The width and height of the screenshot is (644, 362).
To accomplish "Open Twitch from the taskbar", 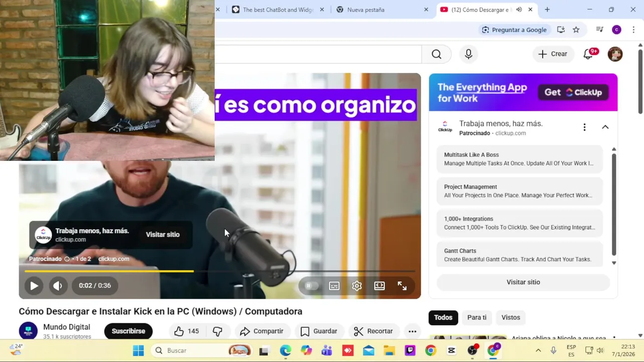I will click(410, 350).
